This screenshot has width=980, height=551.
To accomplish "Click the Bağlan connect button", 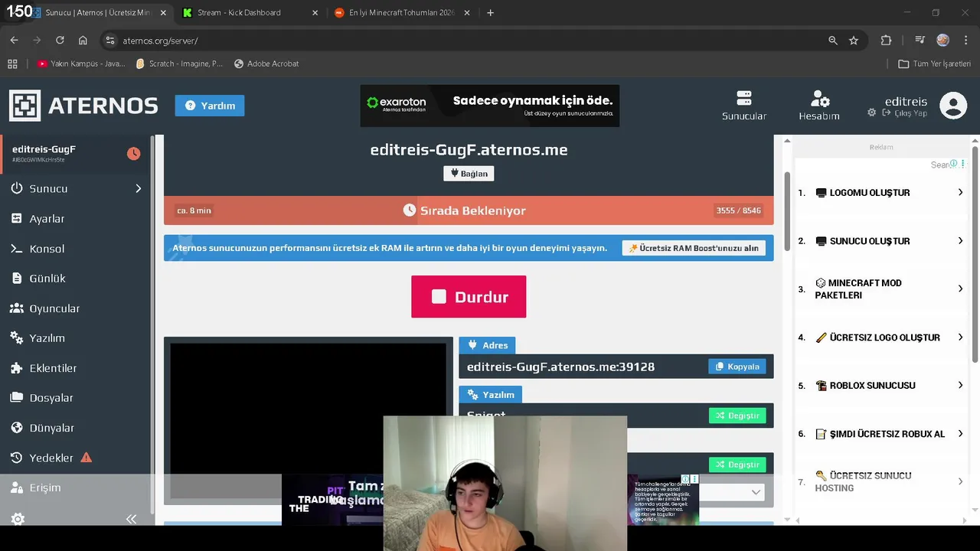I will click(x=469, y=174).
